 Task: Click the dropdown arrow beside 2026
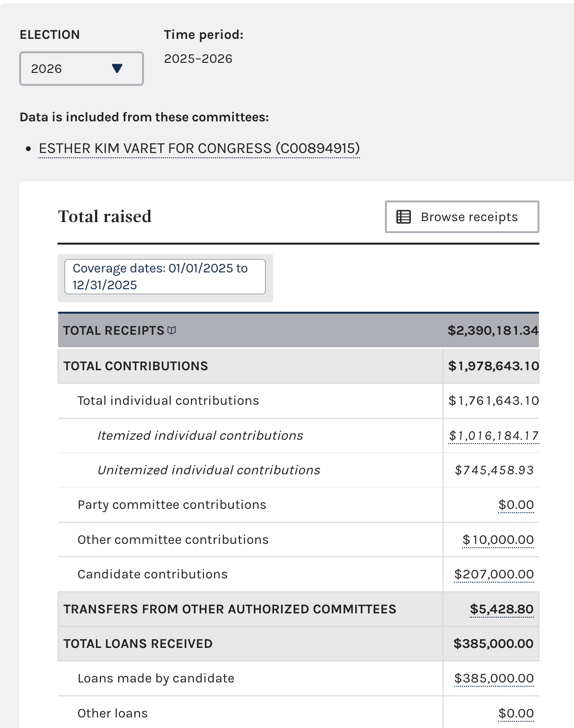click(117, 69)
